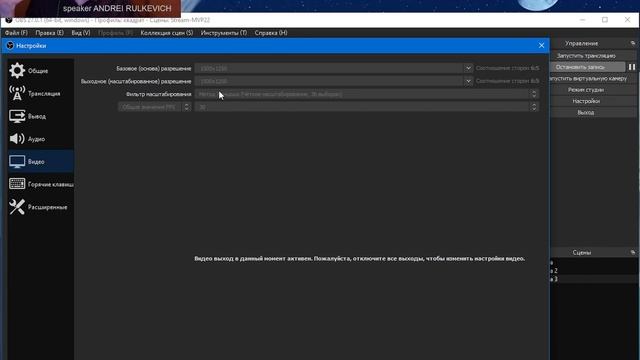Click the keyboard icon for hotkeys
The height and width of the screenshot is (360, 640).
(17, 184)
